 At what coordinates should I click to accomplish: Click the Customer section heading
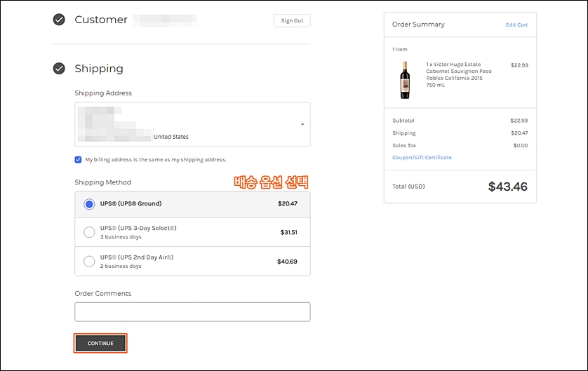point(101,20)
